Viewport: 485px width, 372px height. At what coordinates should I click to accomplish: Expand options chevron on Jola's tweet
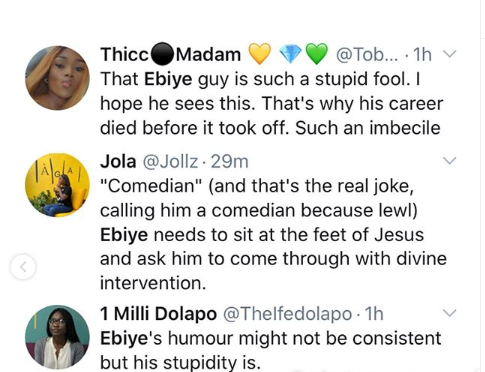pos(450,161)
